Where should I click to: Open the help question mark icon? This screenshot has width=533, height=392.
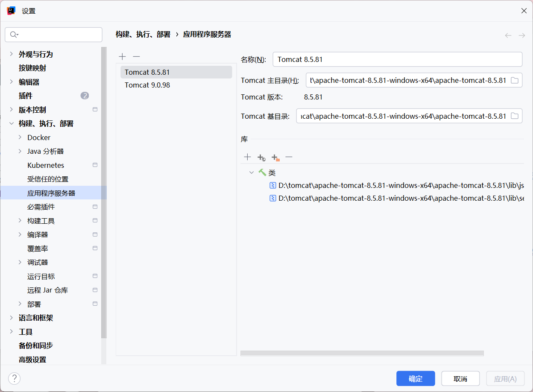(x=15, y=378)
